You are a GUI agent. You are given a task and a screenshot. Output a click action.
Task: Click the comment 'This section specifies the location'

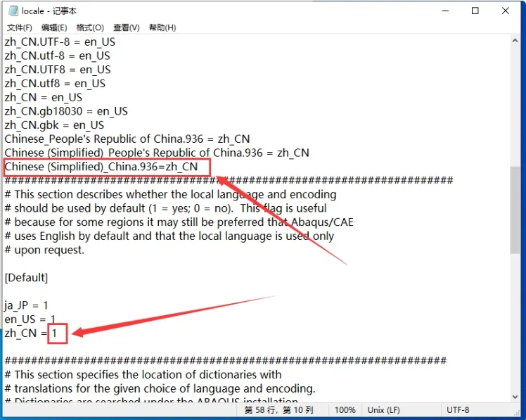point(143,375)
